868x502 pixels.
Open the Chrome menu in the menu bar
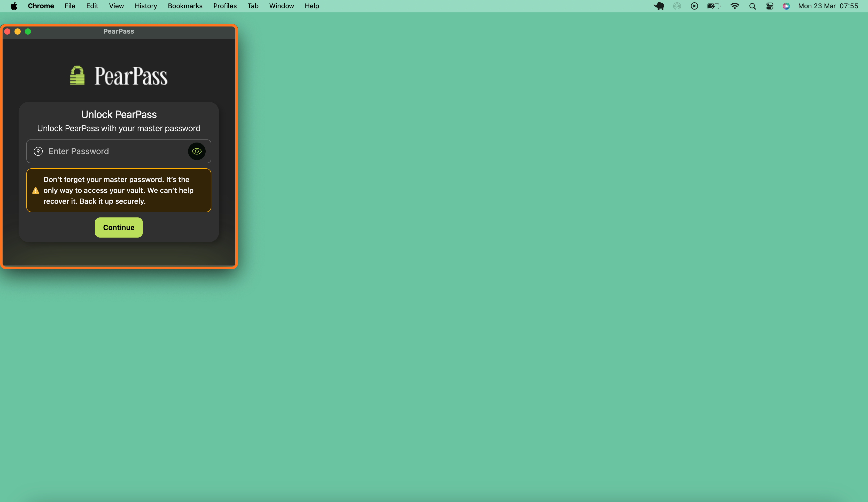click(x=41, y=6)
